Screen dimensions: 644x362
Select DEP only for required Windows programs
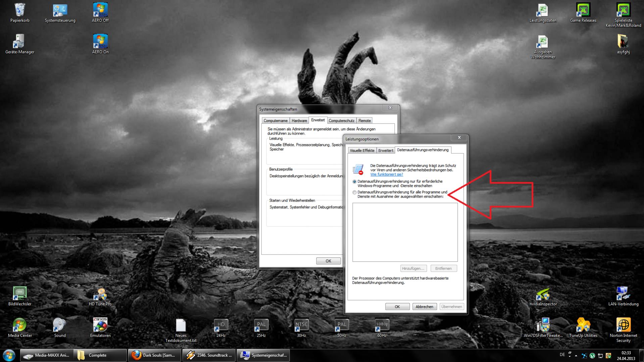(354, 182)
